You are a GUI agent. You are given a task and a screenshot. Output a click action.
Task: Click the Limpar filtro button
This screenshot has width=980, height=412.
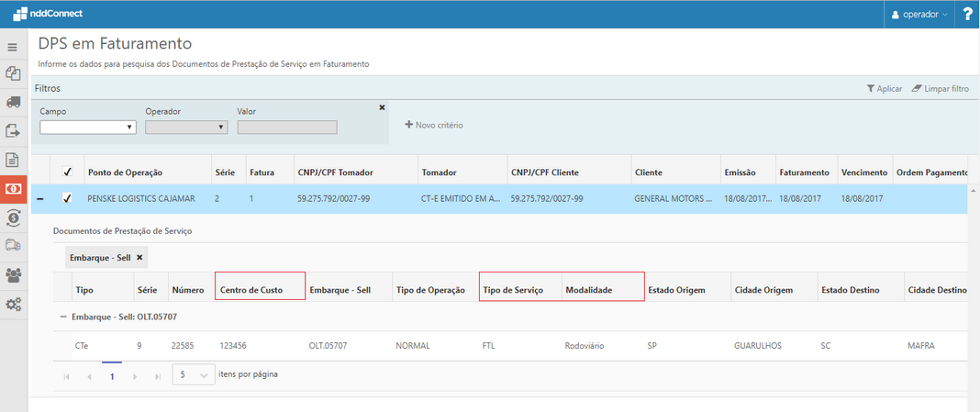click(940, 89)
